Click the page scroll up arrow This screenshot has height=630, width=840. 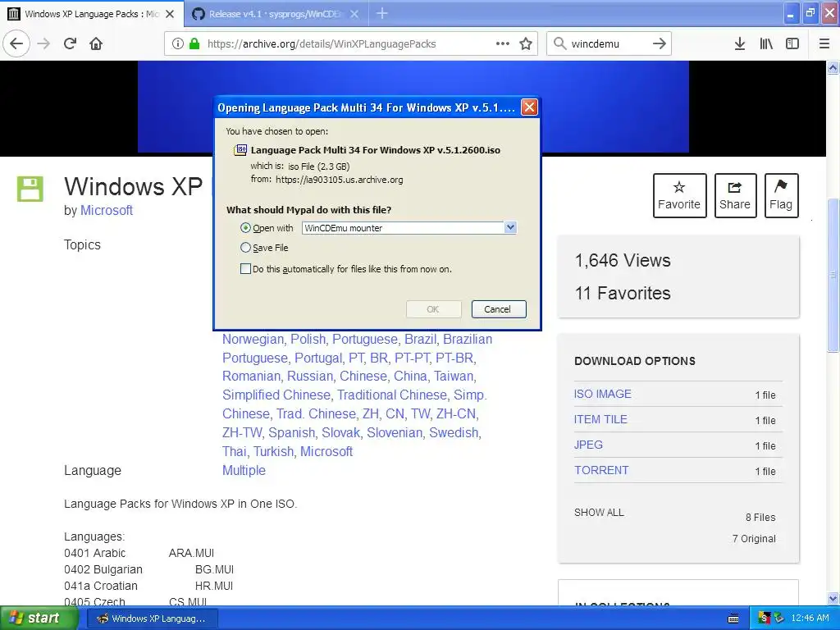833,67
